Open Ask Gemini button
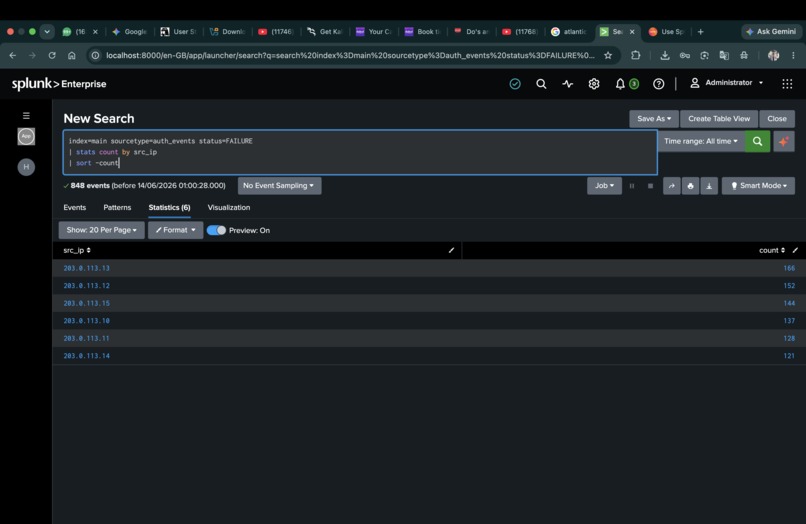The image size is (806, 524). tap(771, 32)
